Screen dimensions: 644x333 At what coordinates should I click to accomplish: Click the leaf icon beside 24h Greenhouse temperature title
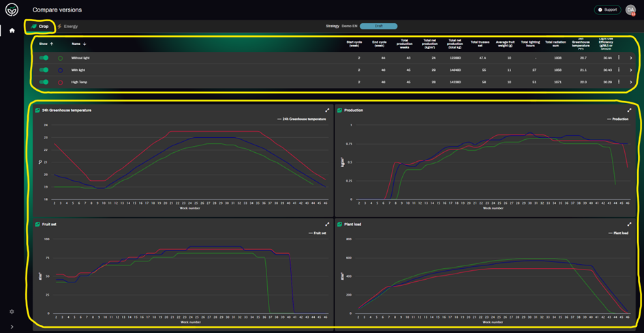pos(37,110)
